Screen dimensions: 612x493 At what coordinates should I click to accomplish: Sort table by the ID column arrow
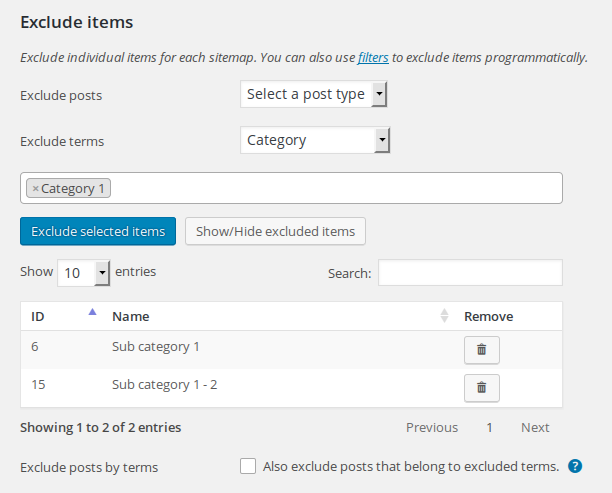(x=92, y=312)
